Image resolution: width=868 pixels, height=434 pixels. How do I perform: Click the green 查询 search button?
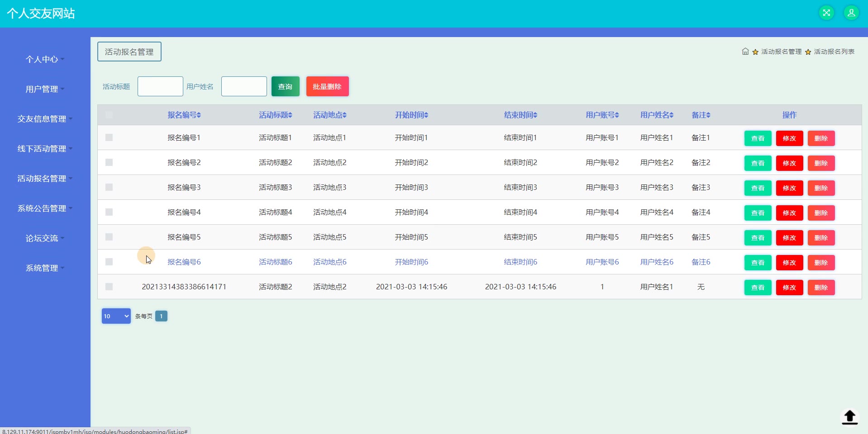point(285,86)
